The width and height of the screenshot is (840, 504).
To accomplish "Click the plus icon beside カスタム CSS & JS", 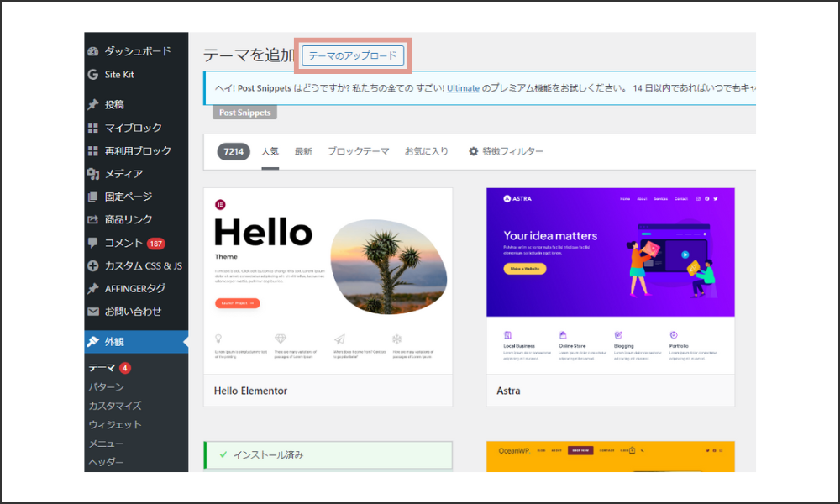I will click(93, 265).
